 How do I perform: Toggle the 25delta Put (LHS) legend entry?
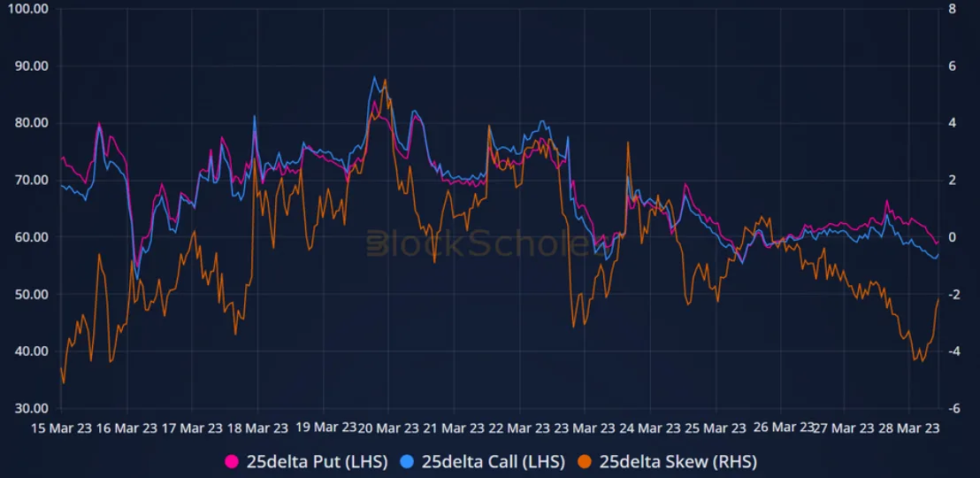coord(306,462)
